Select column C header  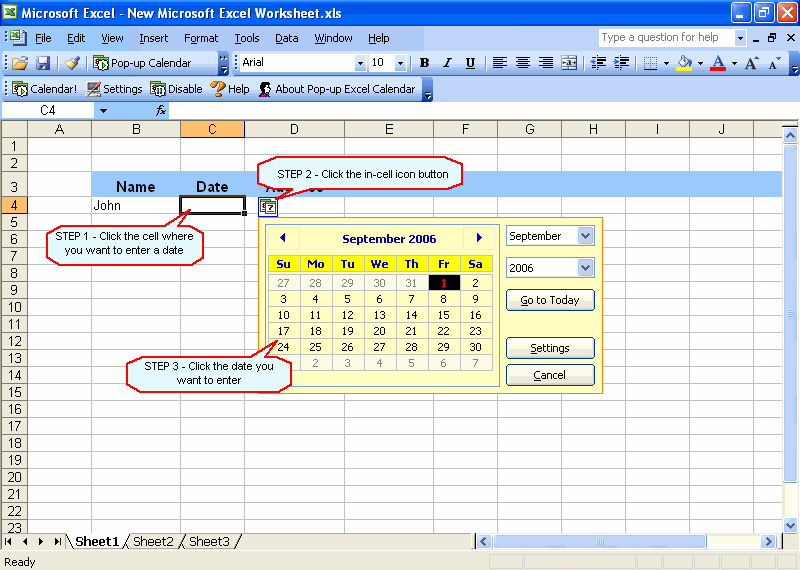(212, 130)
